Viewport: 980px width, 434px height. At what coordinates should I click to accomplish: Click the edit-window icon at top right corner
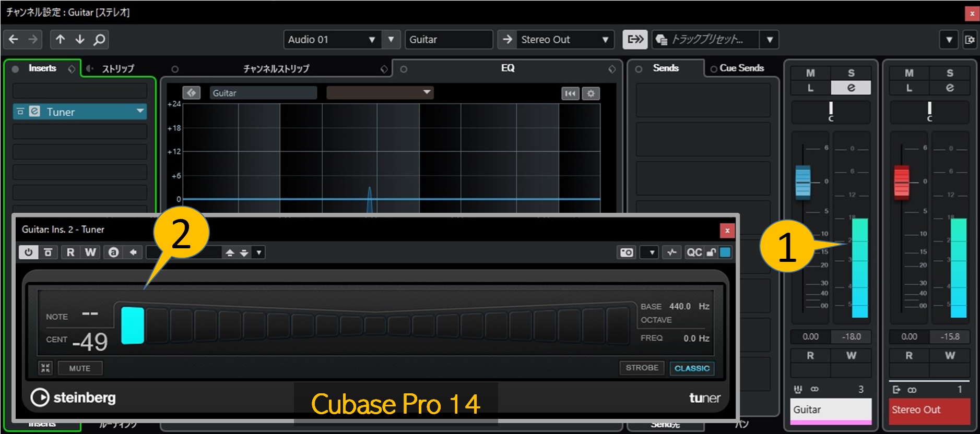click(x=970, y=40)
